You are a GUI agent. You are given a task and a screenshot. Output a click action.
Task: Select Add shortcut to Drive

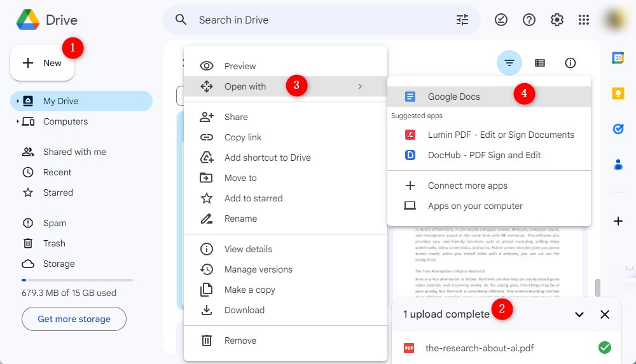point(286,158)
